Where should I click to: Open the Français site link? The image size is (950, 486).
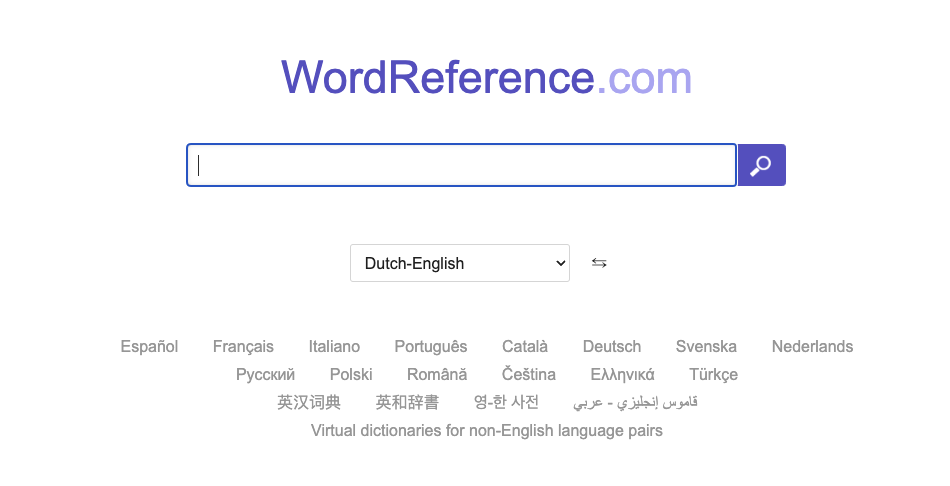(x=243, y=347)
